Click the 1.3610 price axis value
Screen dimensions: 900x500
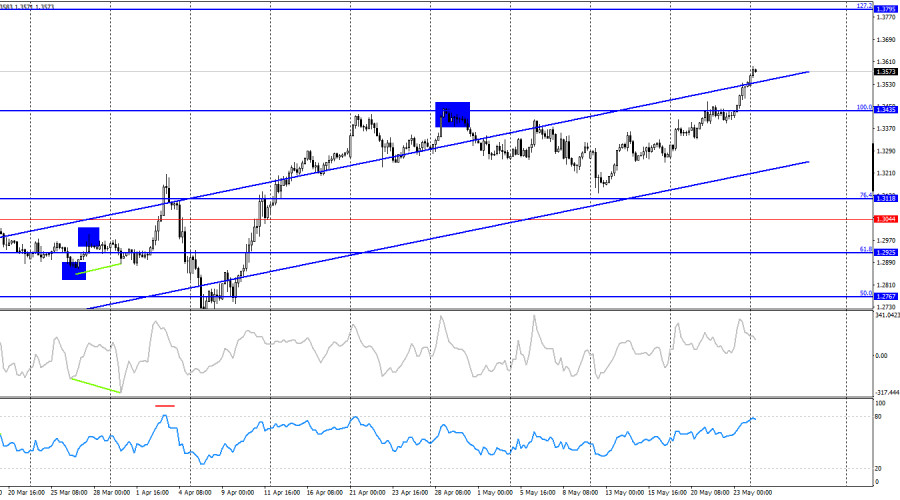886,62
